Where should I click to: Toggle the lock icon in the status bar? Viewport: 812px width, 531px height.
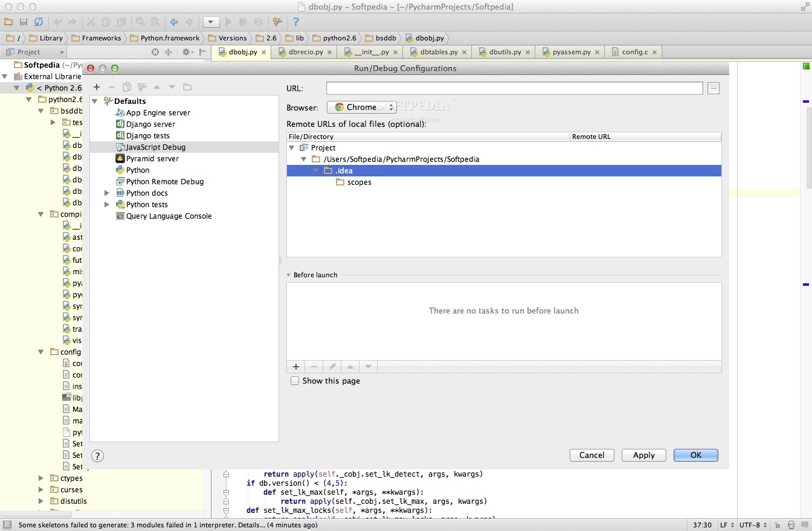point(778,525)
